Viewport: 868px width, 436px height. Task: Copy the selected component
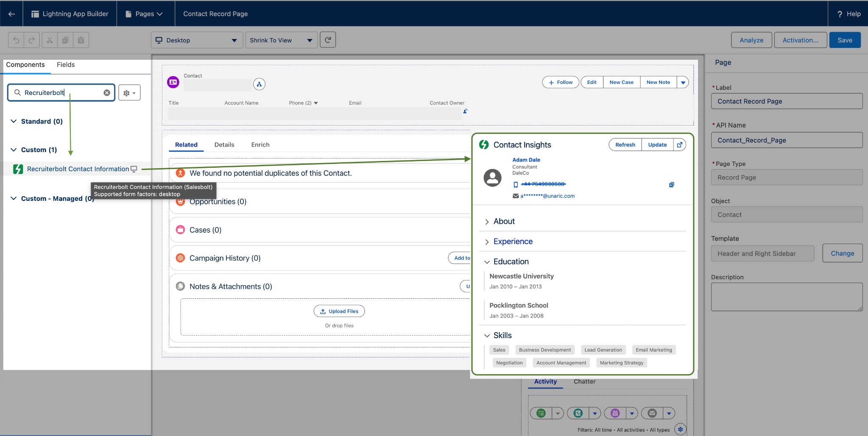click(65, 40)
